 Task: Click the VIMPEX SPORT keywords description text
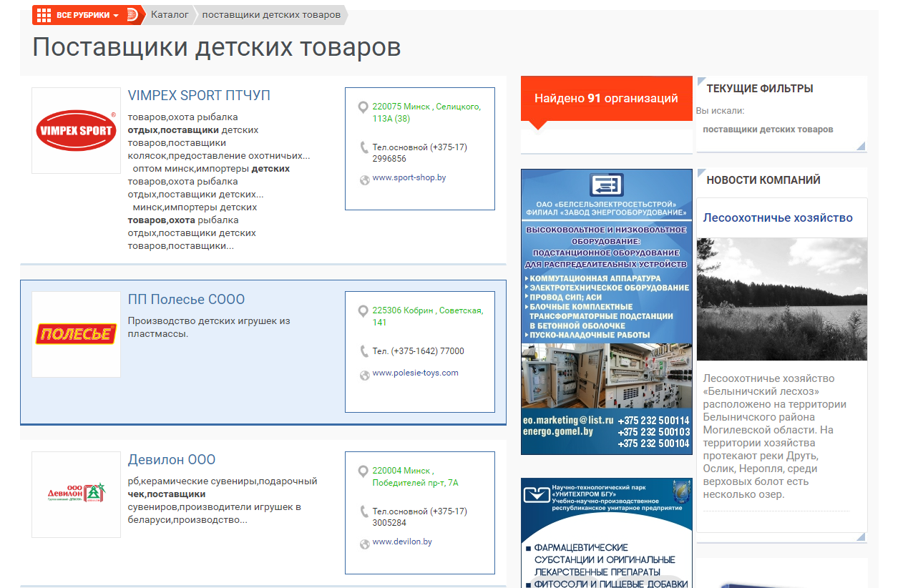[x=219, y=182]
